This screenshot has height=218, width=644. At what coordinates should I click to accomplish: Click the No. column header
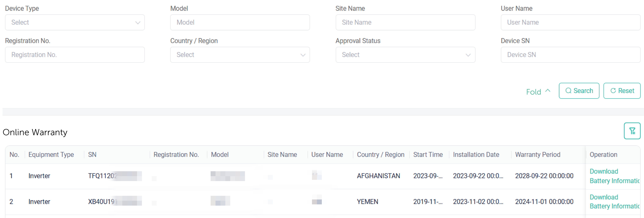click(x=14, y=154)
